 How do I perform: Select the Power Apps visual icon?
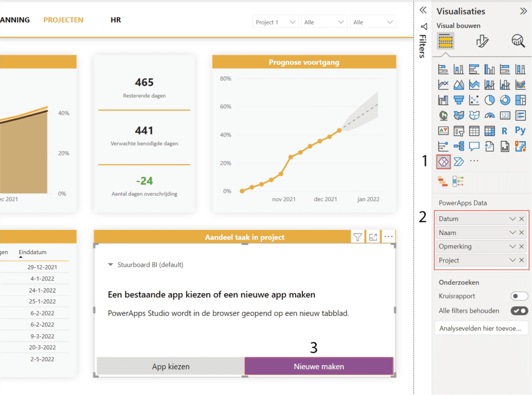(x=443, y=162)
